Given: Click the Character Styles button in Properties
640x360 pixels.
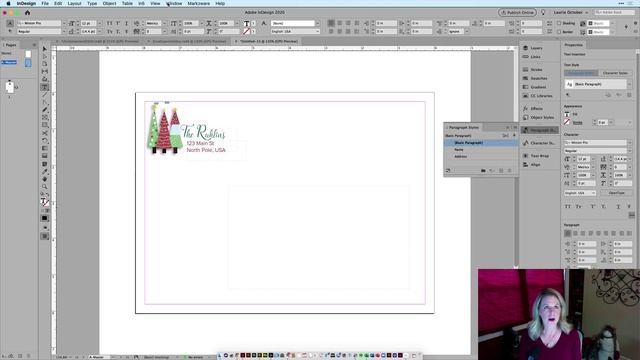Looking at the screenshot, I should pos(615,73).
